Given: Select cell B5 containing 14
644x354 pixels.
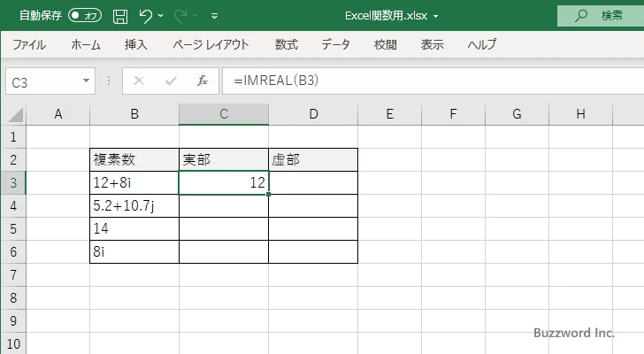Looking at the screenshot, I should [134, 228].
